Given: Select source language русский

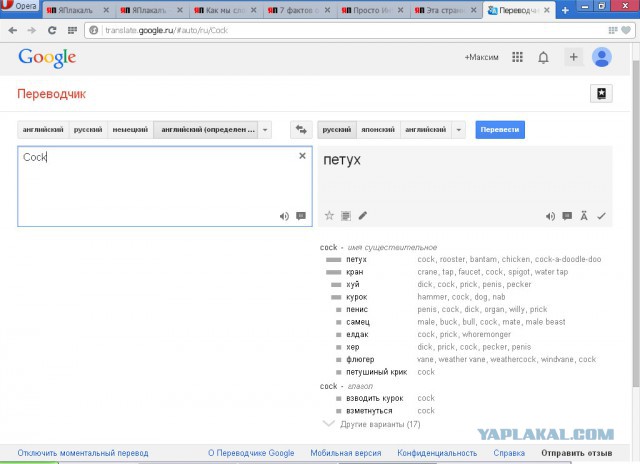Looking at the screenshot, I should 88,130.
